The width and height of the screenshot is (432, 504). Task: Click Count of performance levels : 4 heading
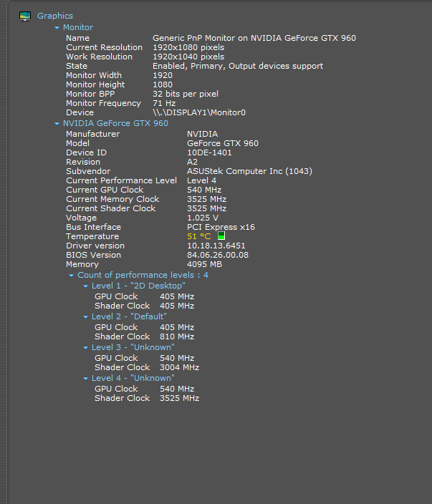[143, 275]
